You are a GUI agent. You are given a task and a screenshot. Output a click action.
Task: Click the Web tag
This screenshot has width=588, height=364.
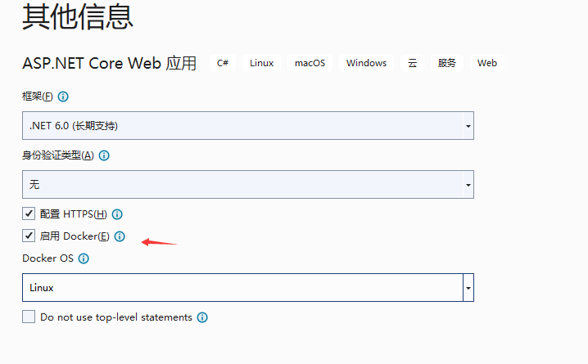[x=487, y=63]
